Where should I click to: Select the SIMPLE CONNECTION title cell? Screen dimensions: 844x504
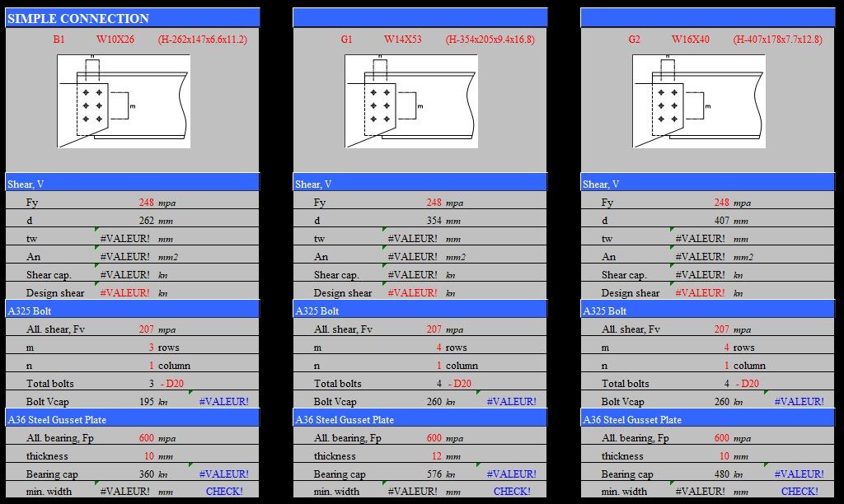coord(133,18)
